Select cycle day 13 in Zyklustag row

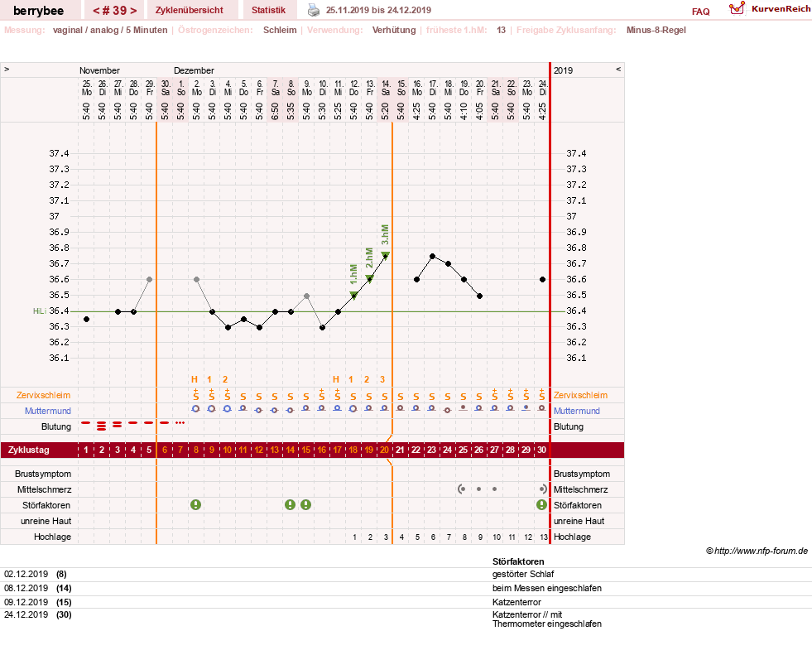pos(275,450)
